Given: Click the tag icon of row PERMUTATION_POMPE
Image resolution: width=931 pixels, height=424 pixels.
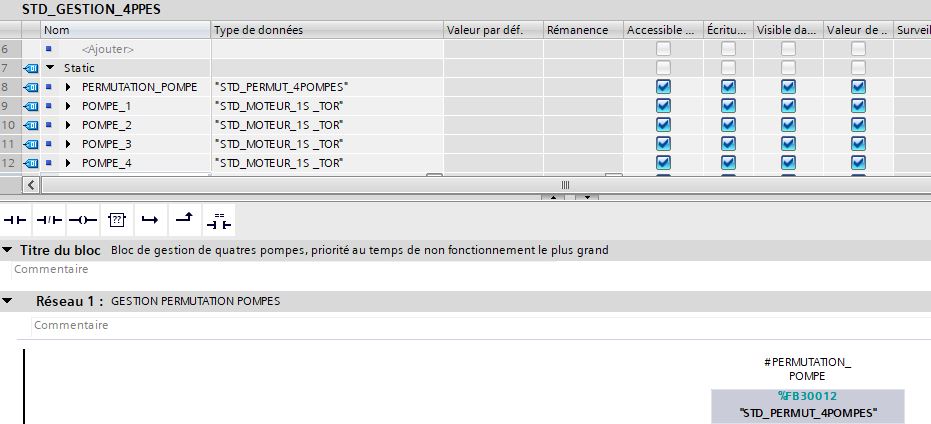Looking at the screenshot, I should point(30,87).
